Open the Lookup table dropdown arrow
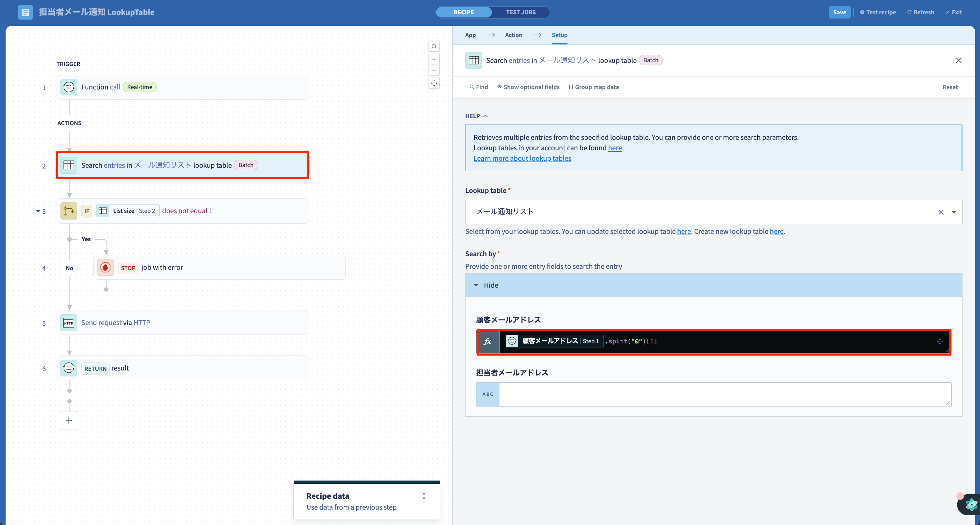The height and width of the screenshot is (525, 980). click(x=953, y=213)
